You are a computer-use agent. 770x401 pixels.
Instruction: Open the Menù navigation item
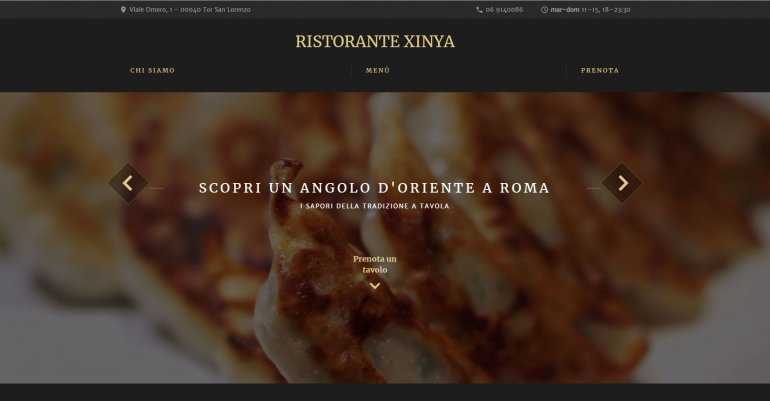pyautogui.click(x=378, y=71)
